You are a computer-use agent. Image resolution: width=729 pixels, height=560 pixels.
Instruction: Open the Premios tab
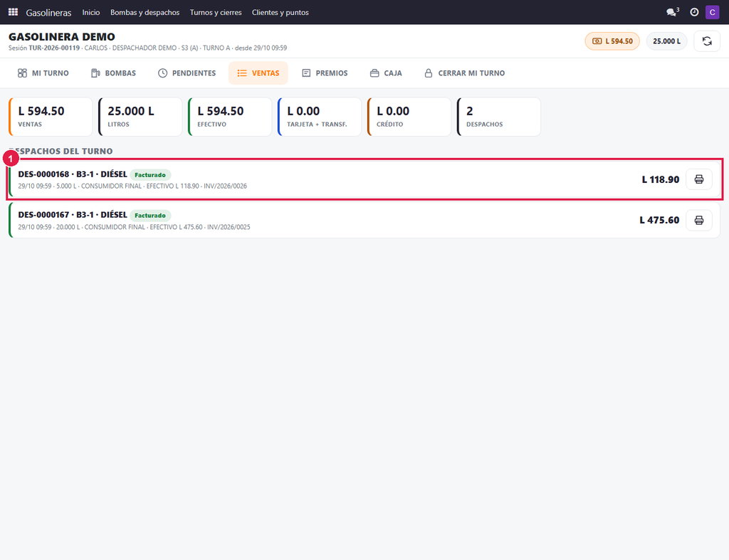[325, 73]
